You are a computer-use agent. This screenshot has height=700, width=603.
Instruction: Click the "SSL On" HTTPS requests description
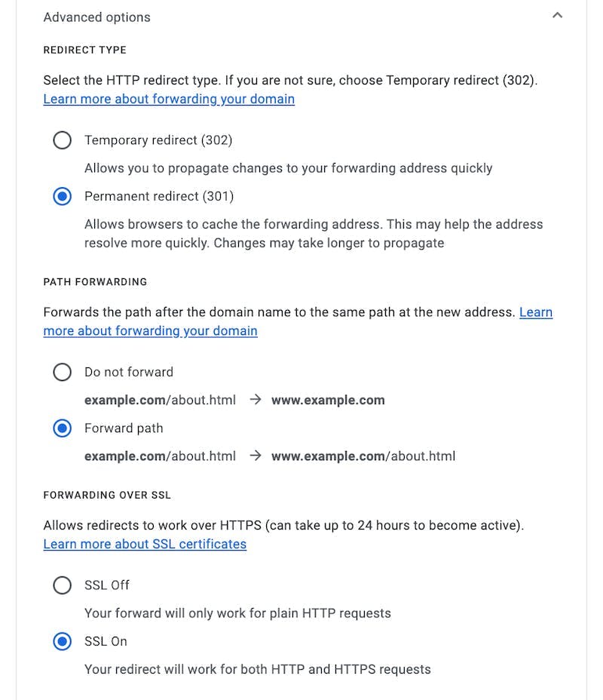pyautogui.click(x=257, y=669)
